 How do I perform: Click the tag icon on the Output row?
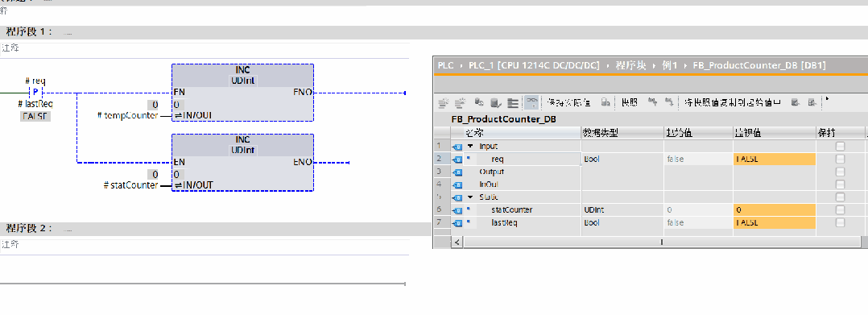457,172
